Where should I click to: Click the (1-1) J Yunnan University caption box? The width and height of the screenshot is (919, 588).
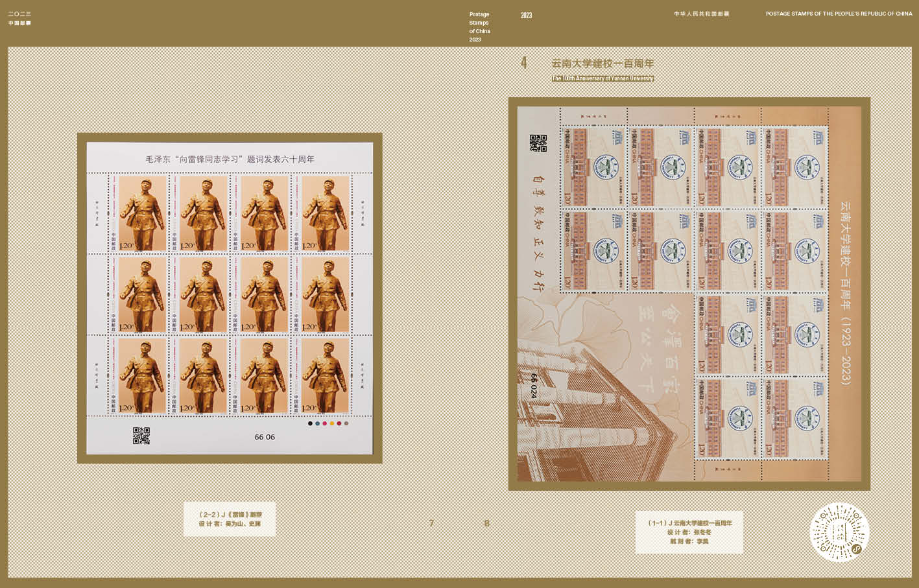[x=689, y=532]
